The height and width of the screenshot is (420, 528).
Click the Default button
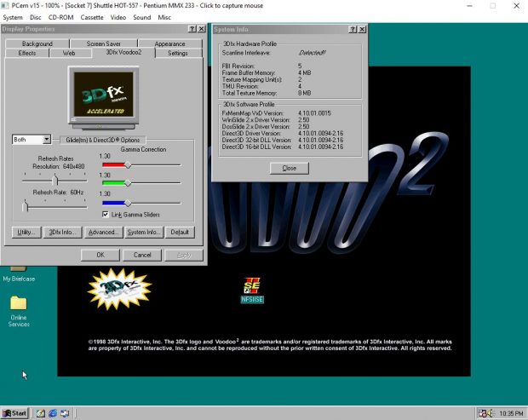click(180, 232)
